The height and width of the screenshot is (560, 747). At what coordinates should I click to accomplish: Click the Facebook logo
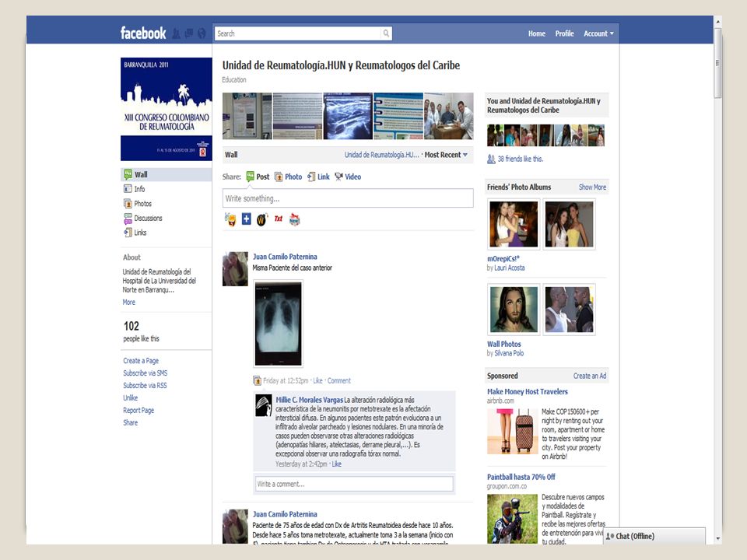point(143,33)
